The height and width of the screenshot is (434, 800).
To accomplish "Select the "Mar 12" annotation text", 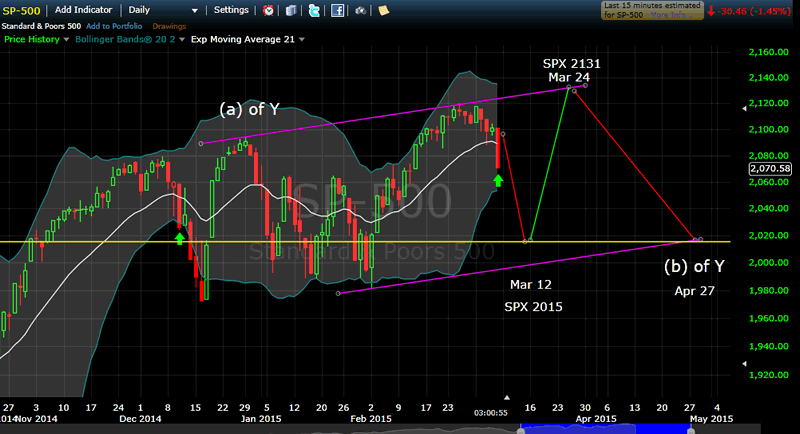I will [x=531, y=285].
